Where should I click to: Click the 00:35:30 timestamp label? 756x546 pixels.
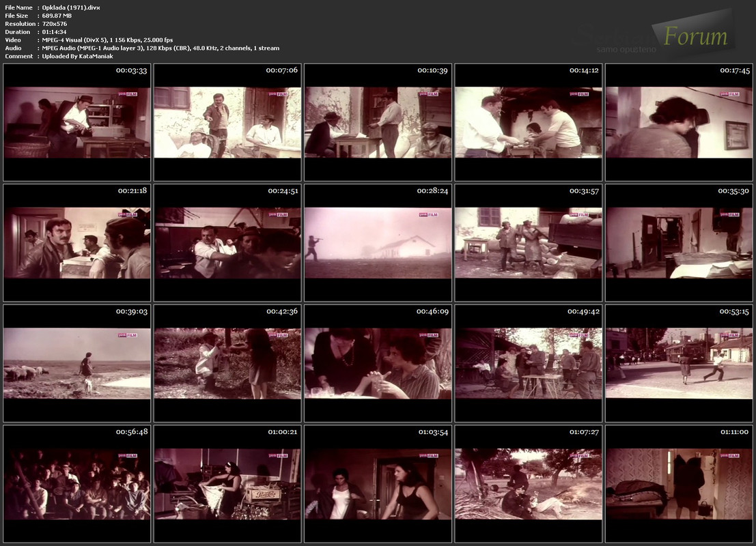[733, 191]
